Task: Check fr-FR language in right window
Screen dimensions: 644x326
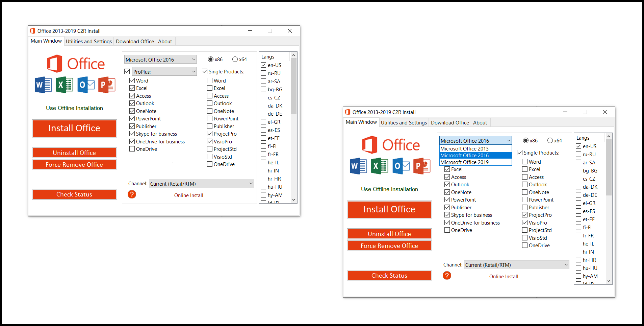Action: click(578, 235)
